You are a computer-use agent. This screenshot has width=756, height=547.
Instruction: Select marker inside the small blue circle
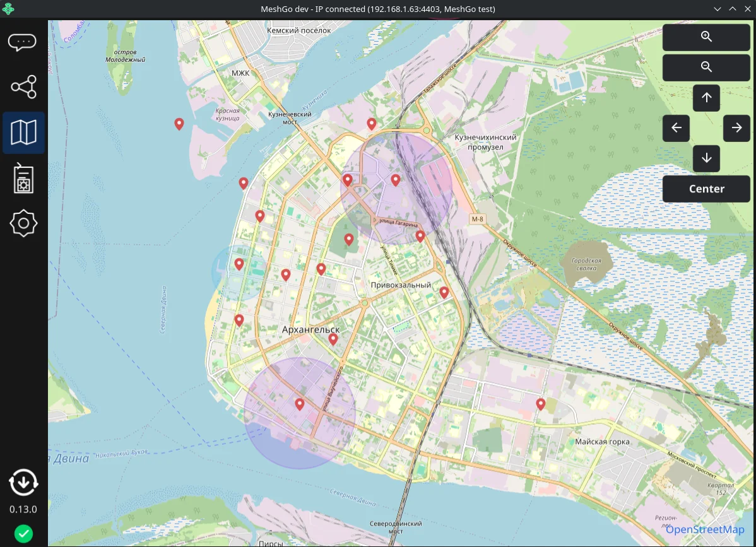point(239,264)
